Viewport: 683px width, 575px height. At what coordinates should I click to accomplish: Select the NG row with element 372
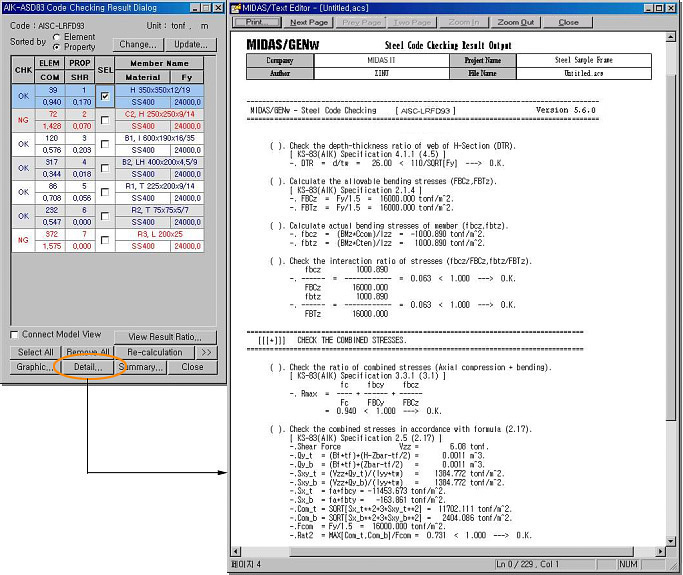coord(107,240)
